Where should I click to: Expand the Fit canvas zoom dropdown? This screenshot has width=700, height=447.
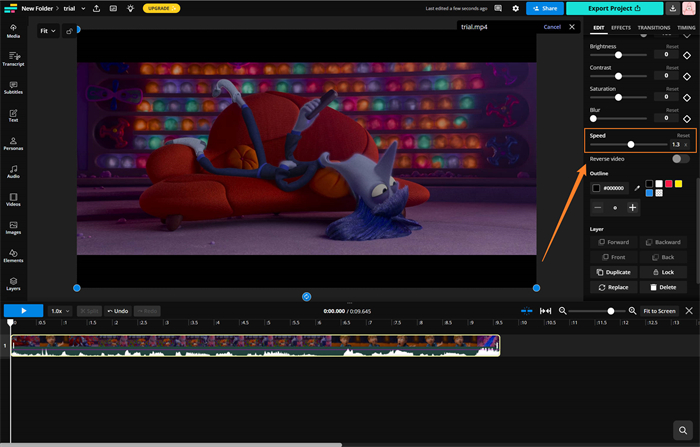pyautogui.click(x=48, y=31)
